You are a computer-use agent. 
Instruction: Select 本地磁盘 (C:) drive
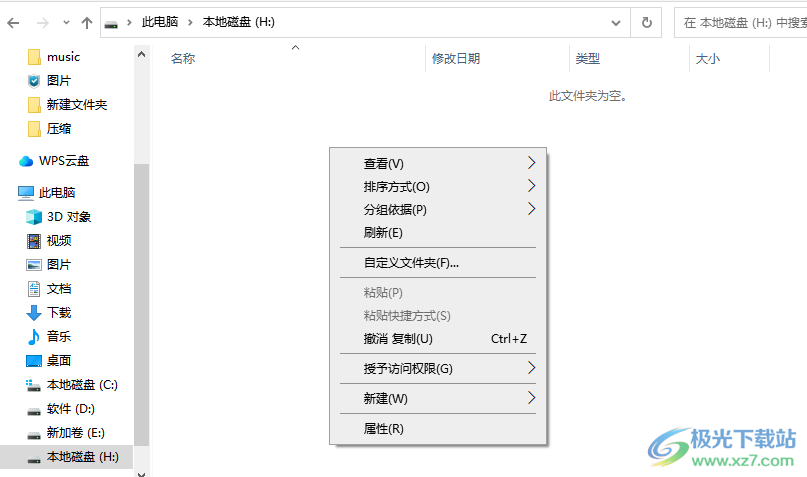[x=82, y=385]
